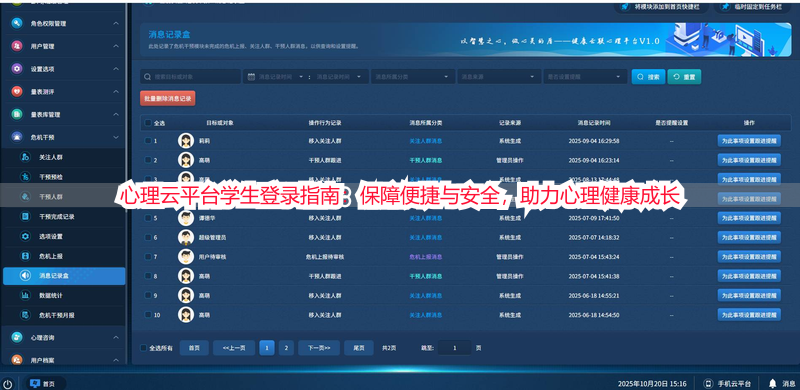Click the power icon in the taskbar
This screenshot has height=390, width=800.
point(8,384)
